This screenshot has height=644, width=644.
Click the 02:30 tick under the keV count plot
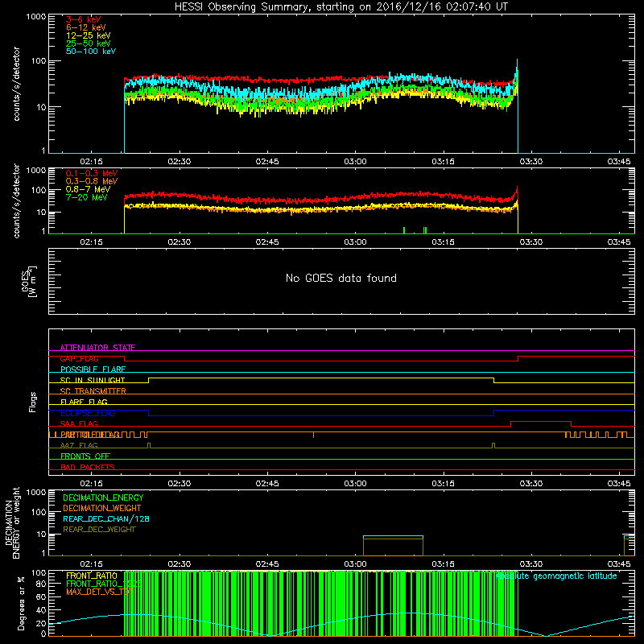tap(179, 162)
